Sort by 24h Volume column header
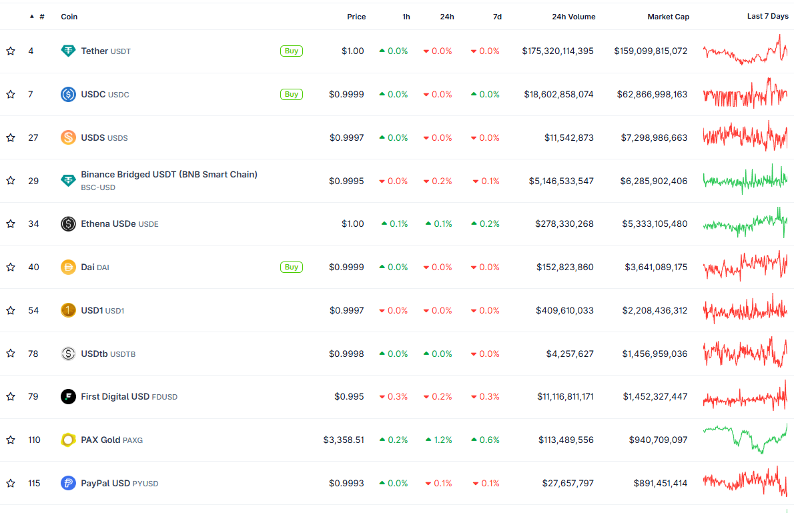The height and width of the screenshot is (513, 812). click(x=574, y=17)
